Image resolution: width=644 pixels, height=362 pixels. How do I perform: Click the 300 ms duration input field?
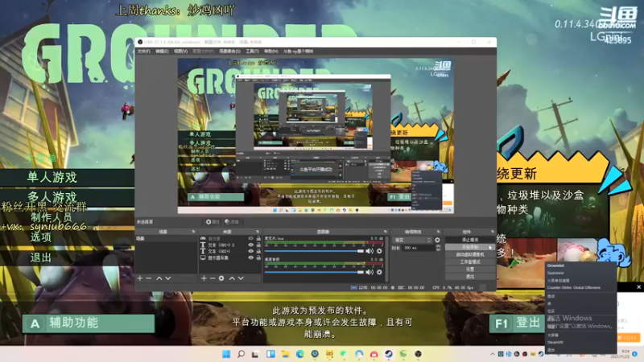tap(418, 248)
